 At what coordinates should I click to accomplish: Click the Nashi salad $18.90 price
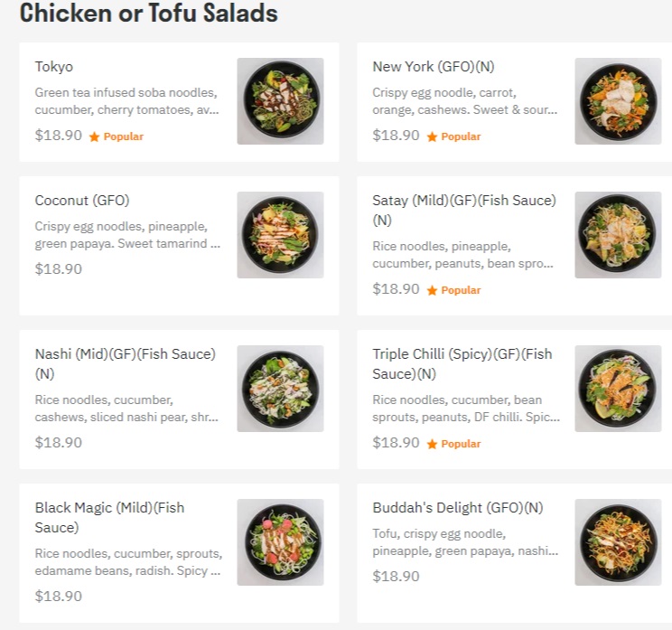point(59,443)
